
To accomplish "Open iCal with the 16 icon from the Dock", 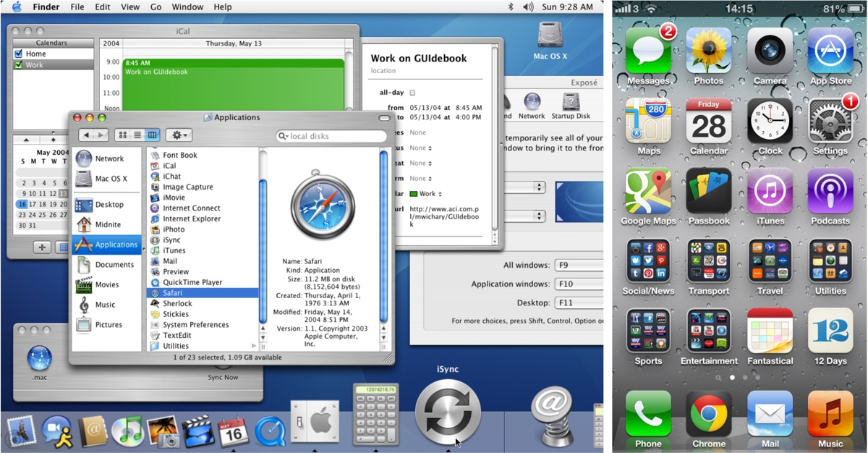I will click(233, 431).
